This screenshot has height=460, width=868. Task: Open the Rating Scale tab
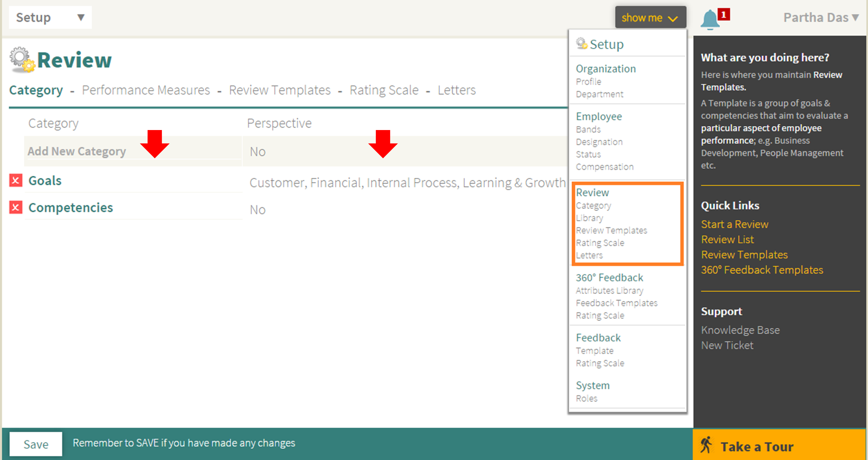click(384, 90)
